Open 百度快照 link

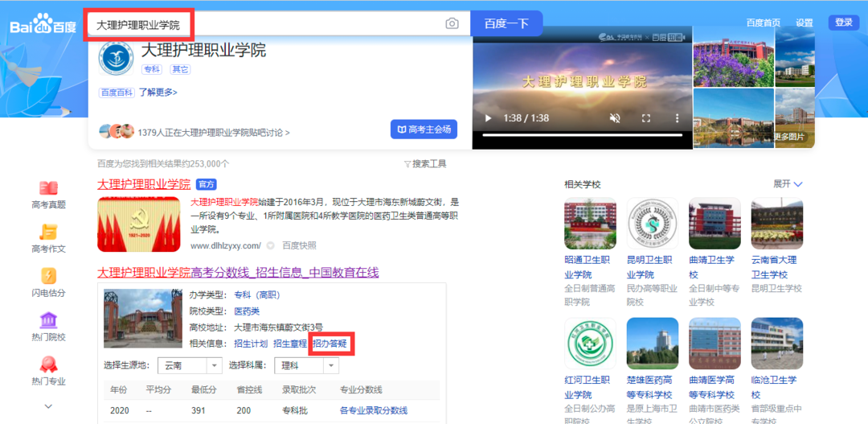(300, 245)
